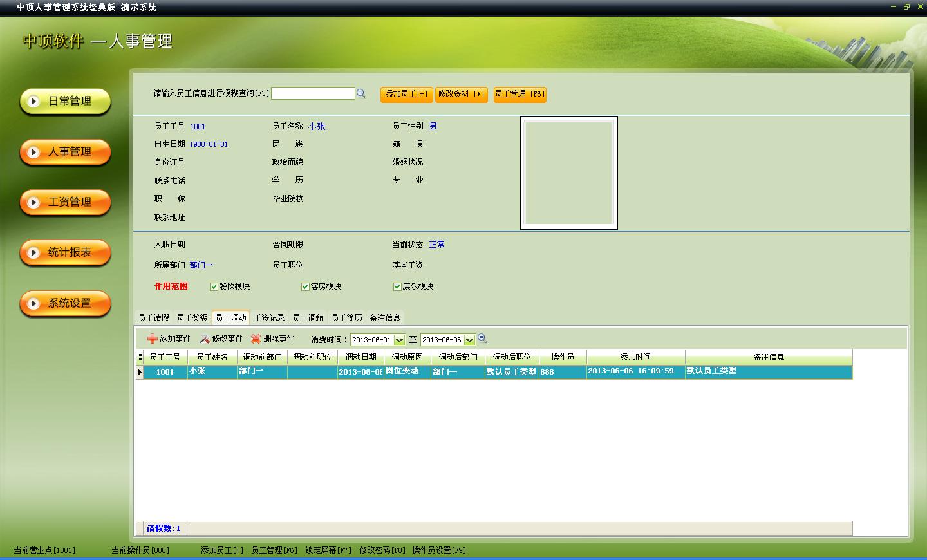This screenshot has height=560, width=927.
Task: Click the 部门一 department value
Action: (201, 265)
